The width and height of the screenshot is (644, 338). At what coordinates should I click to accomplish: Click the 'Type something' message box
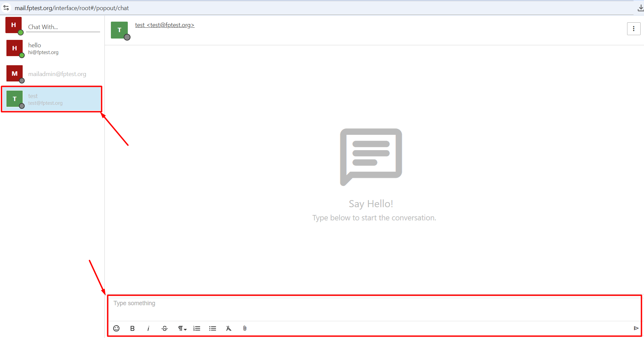pos(372,308)
